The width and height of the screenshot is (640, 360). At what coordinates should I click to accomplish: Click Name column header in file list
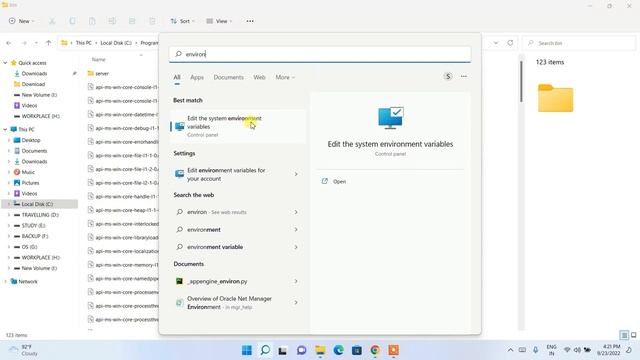coord(98,60)
